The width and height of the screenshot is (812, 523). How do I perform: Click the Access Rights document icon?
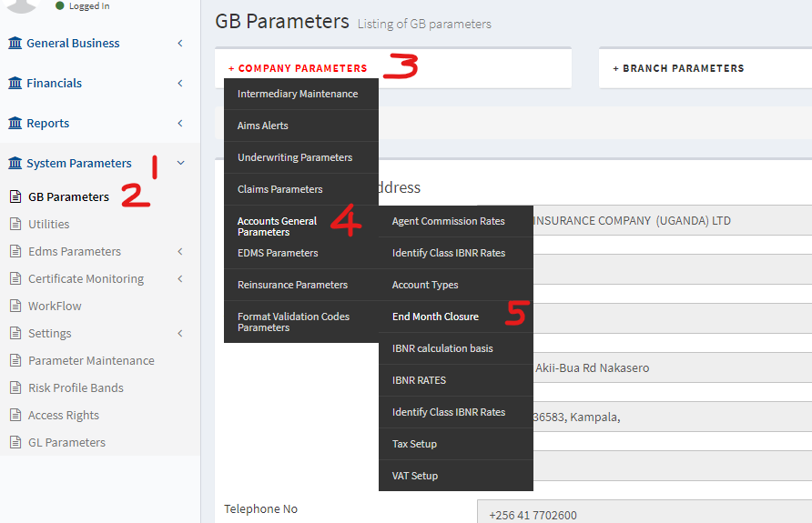point(14,415)
